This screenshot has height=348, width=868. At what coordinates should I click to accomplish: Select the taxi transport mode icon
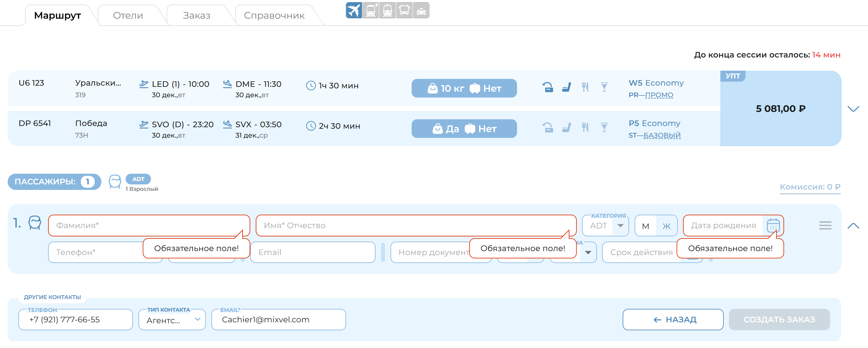tap(421, 10)
